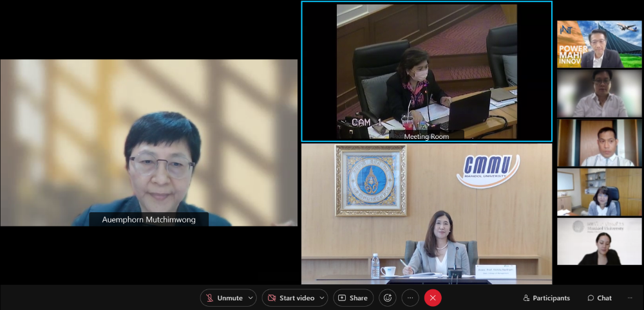Open the Chat panel label
The height and width of the screenshot is (310, 644).
[x=604, y=298]
